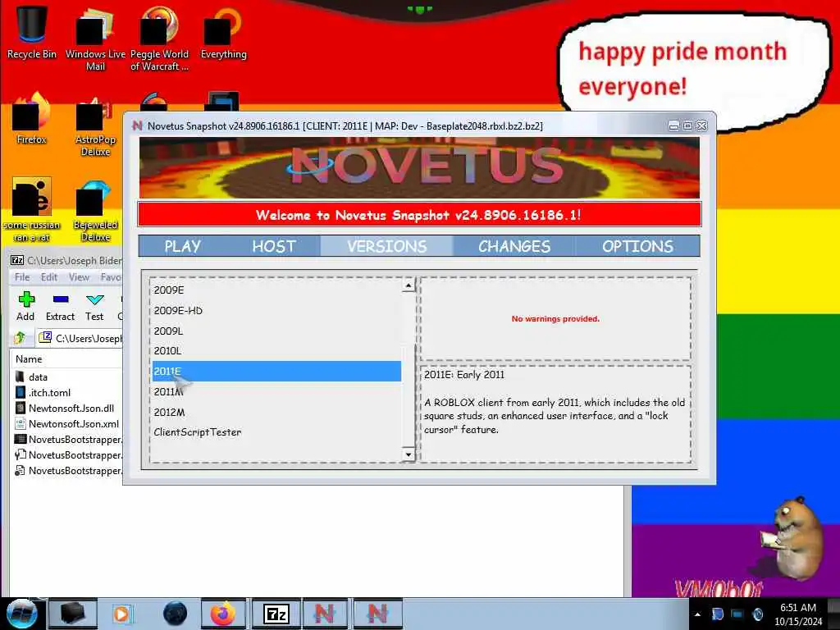Click the Windows Start orb

(x=21, y=614)
